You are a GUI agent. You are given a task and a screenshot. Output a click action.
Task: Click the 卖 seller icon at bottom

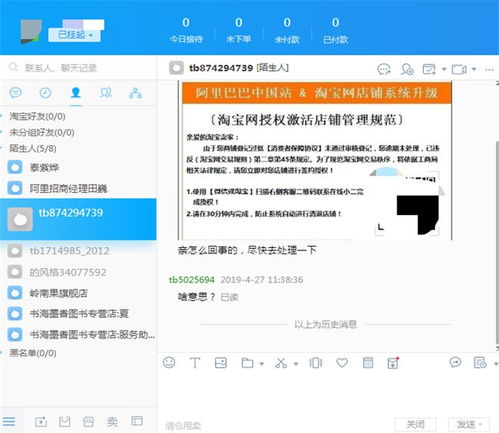click(112, 422)
